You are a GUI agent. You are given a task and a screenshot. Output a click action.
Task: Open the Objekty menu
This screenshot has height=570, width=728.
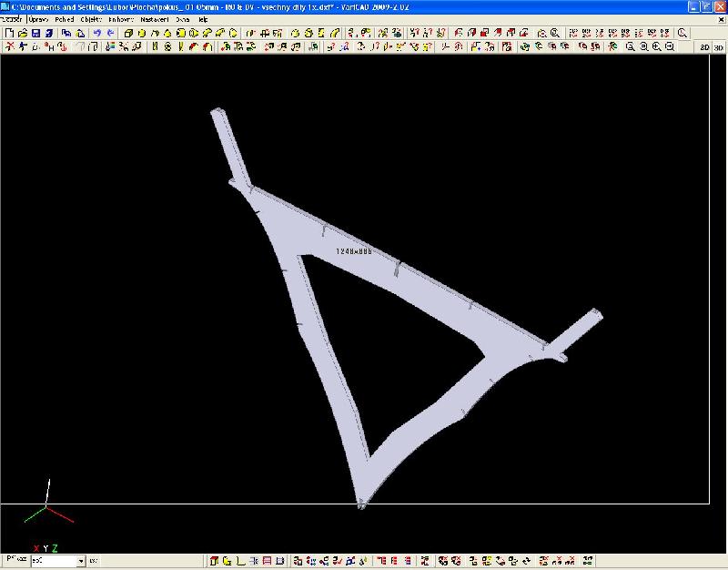click(91, 18)
